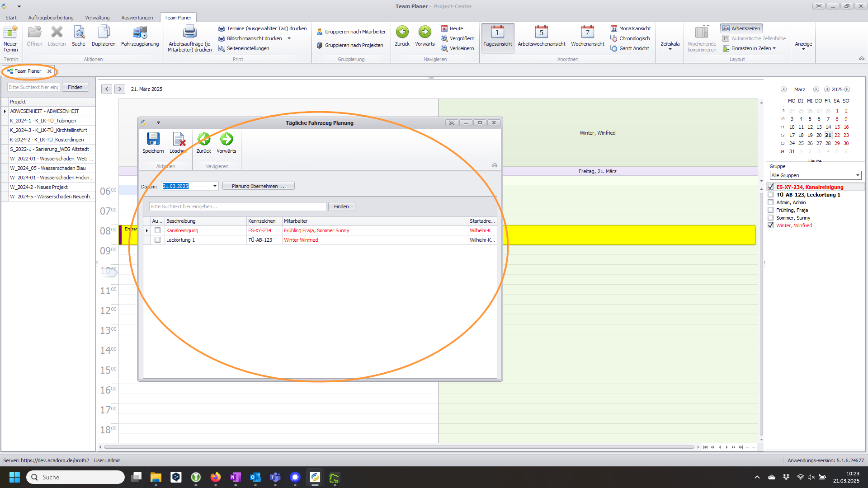The width and height of the screenshot is (868, 488).
Task: Open the Alle Gruppen dropdown
Action: coord(857,175)
